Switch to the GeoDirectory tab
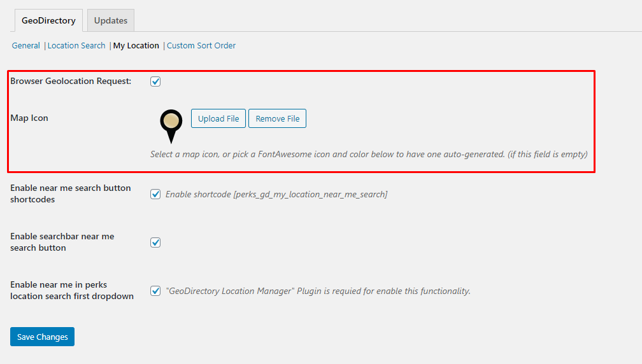 point(48,20)
